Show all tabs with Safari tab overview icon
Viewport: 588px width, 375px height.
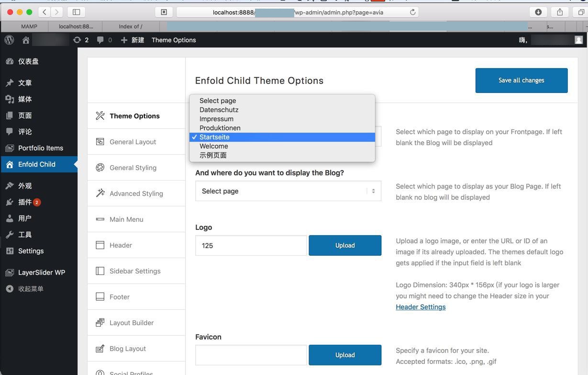coord(580,12)
